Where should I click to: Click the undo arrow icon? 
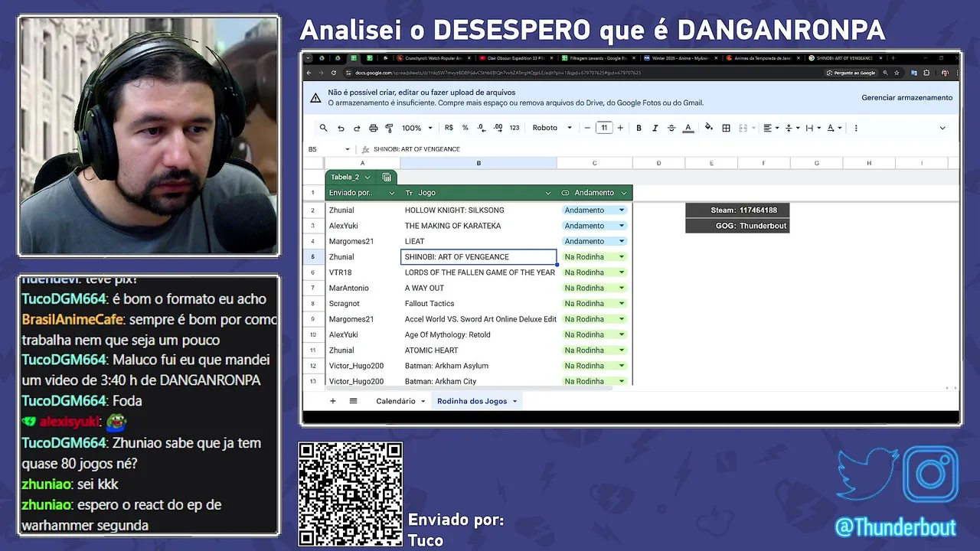341,128
